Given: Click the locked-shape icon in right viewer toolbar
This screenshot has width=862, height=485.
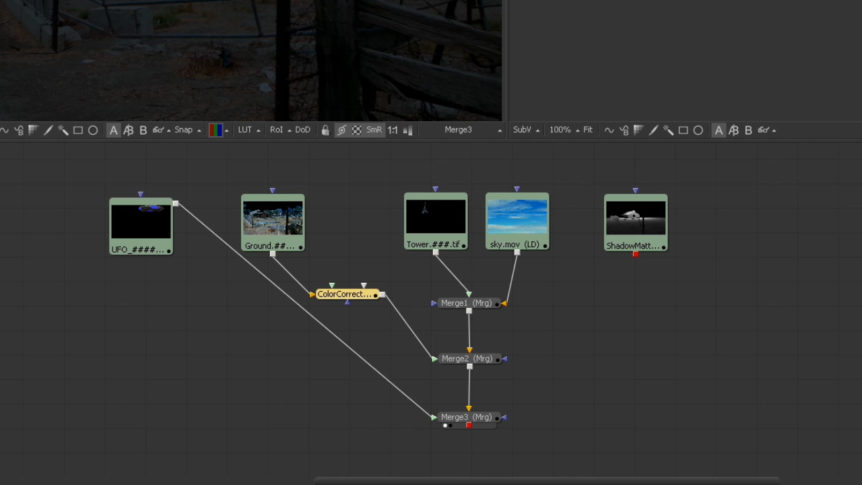Looking at the screenshot, I should pos(624,130).
